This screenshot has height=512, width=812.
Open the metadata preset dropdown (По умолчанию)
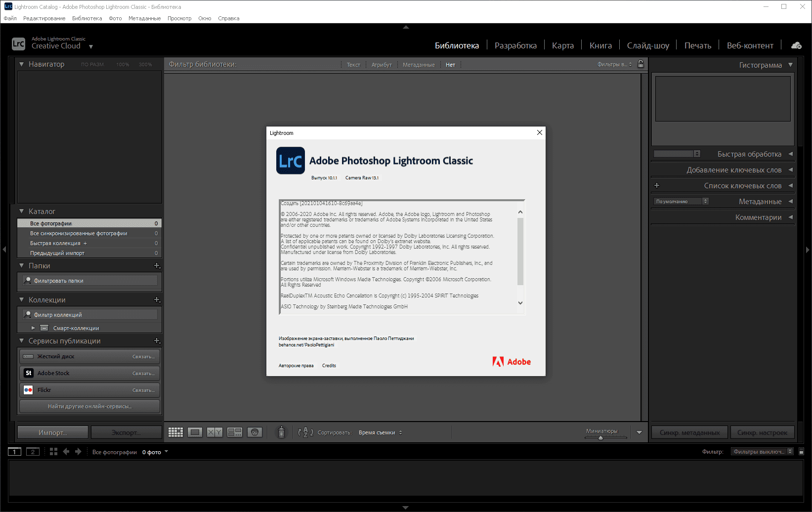(x=681, y=202)
